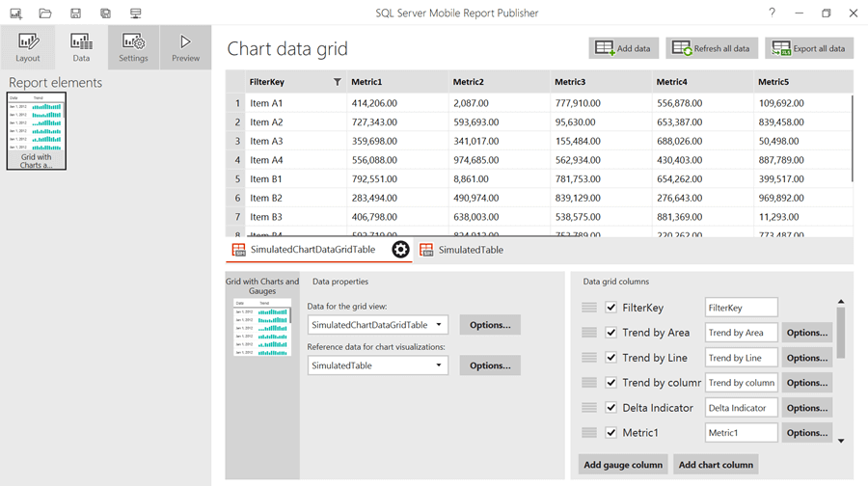Edit the Delta Indicator name field

click(x=742, y=408)
